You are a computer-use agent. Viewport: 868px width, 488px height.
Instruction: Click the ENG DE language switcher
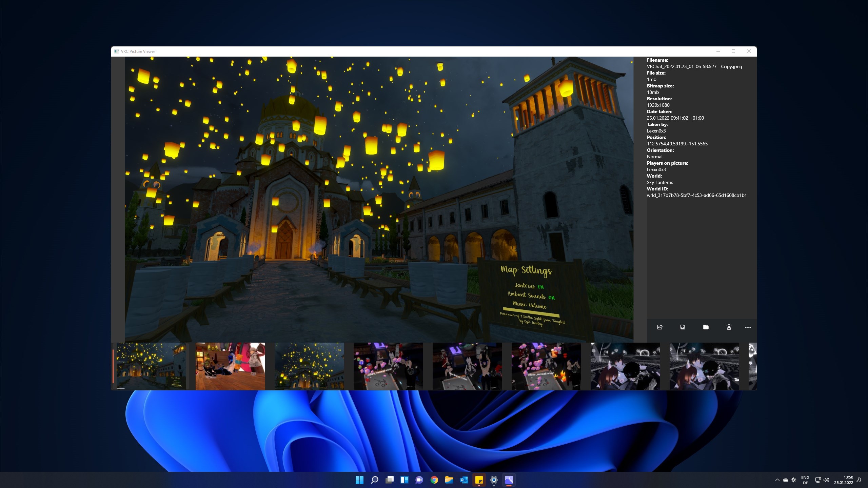(805, 480)
